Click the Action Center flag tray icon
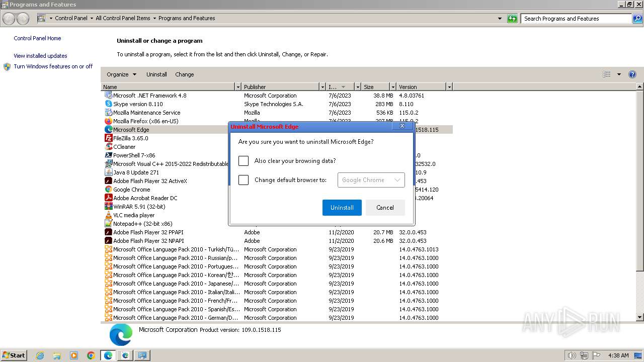 [x=596, y=355]
